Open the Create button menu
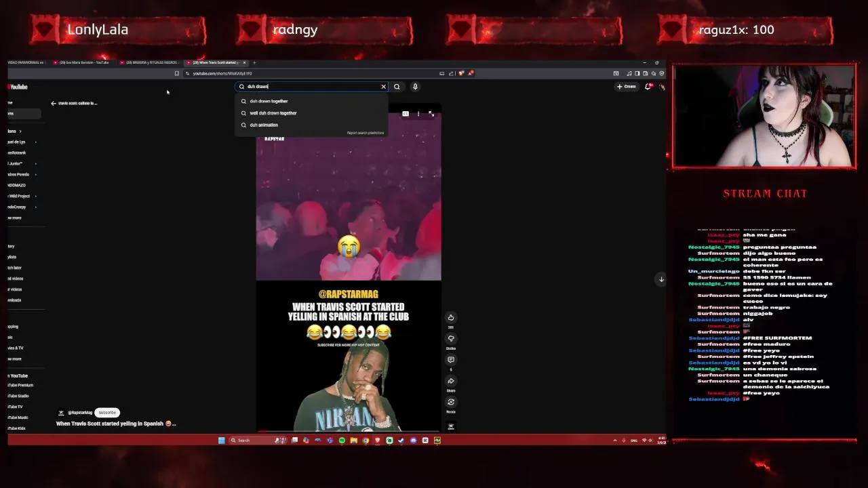 pos(627,86)
